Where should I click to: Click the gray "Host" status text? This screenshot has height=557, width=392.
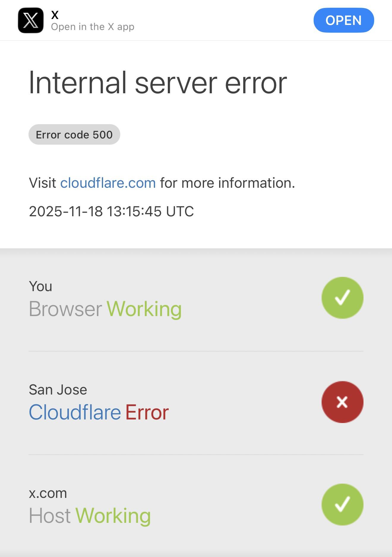tap(50, 516)
